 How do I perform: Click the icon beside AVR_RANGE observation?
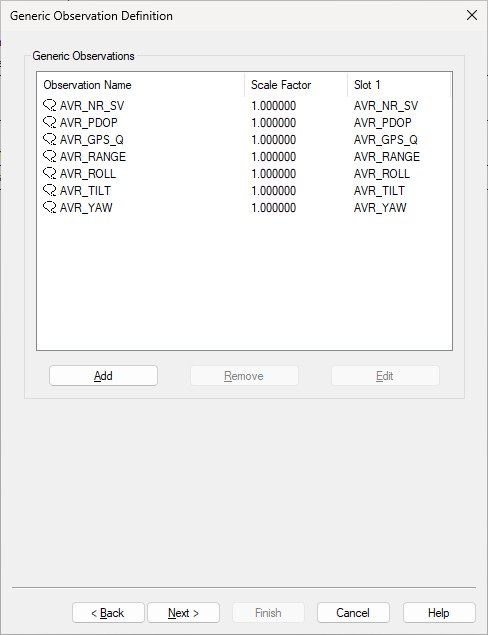pyautogui.click(x=49, y=157)
